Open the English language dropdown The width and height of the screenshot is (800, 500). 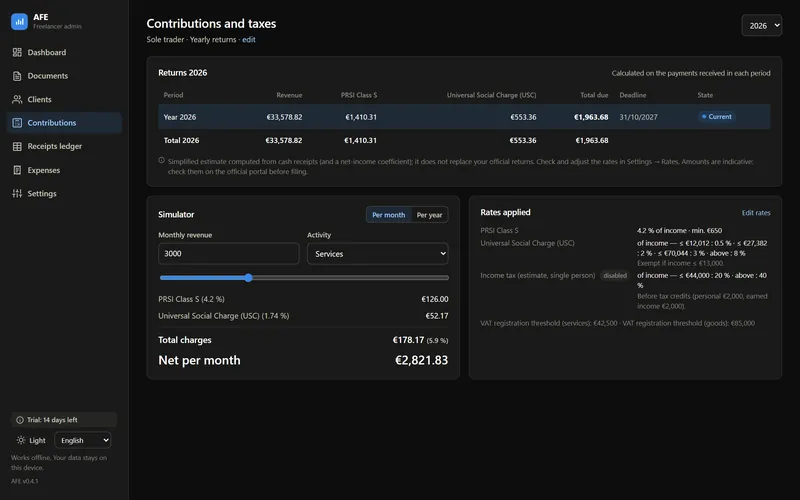tap(83, 440)
